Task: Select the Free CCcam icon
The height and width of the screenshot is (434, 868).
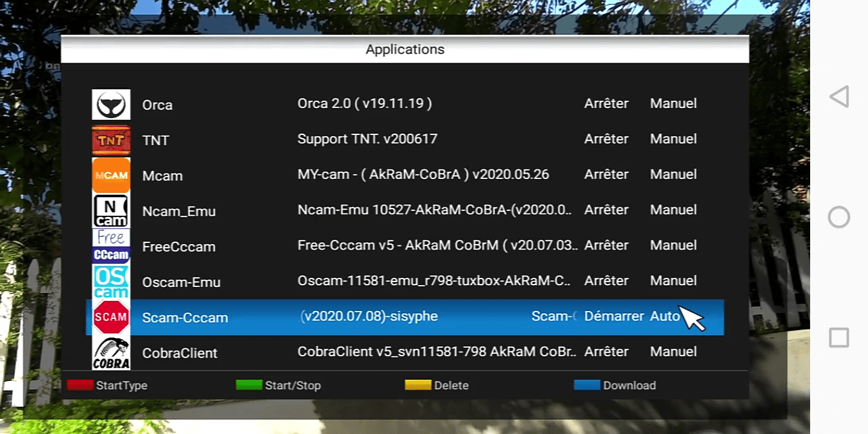Action: point(111,246)
